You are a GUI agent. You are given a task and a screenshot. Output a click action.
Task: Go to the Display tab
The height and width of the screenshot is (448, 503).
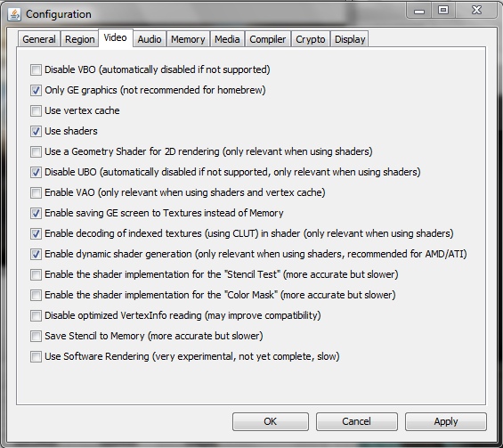tap(350, 39)
